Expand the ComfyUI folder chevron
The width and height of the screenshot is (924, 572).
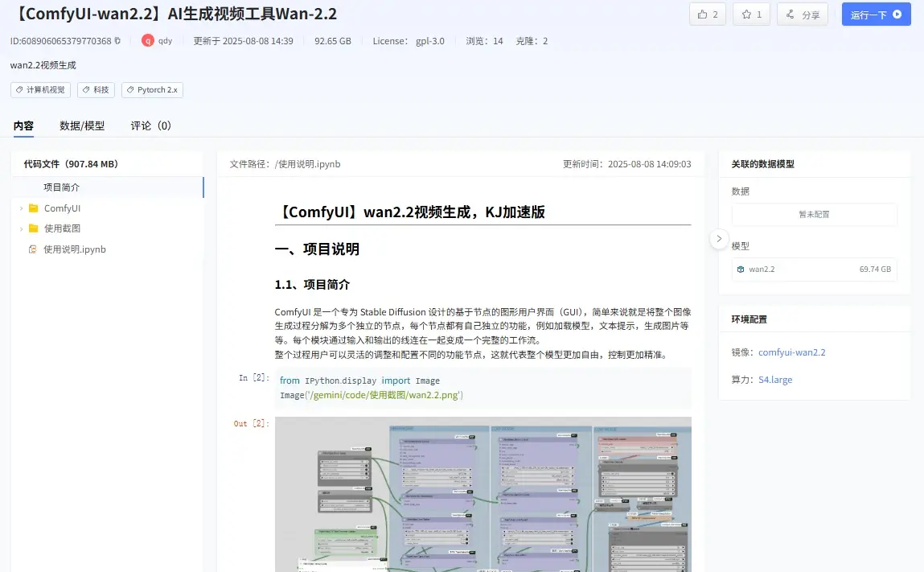21,208
